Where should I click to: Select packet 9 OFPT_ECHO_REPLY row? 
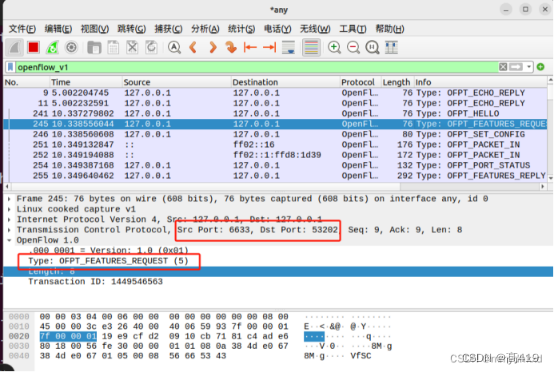click(275, 93)
